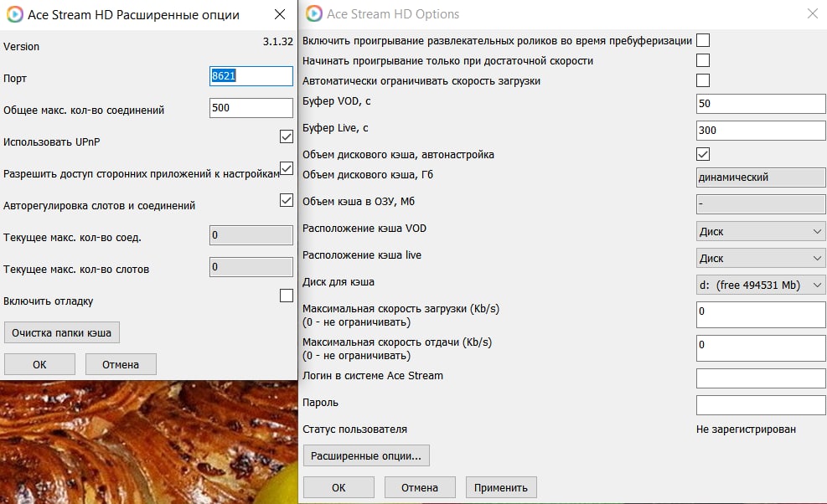Click Общее макс. кол-во соединений field

[251, 107]
